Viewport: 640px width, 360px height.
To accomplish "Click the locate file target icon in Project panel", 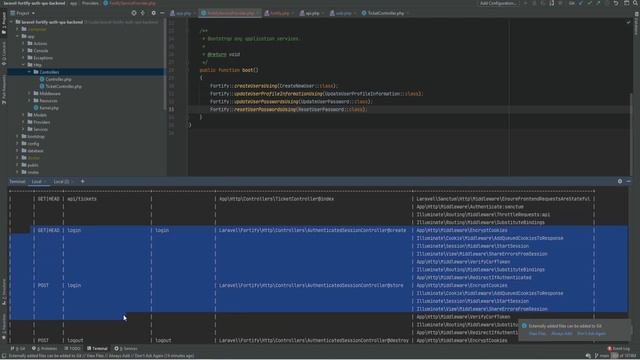I will click(134, 13).
